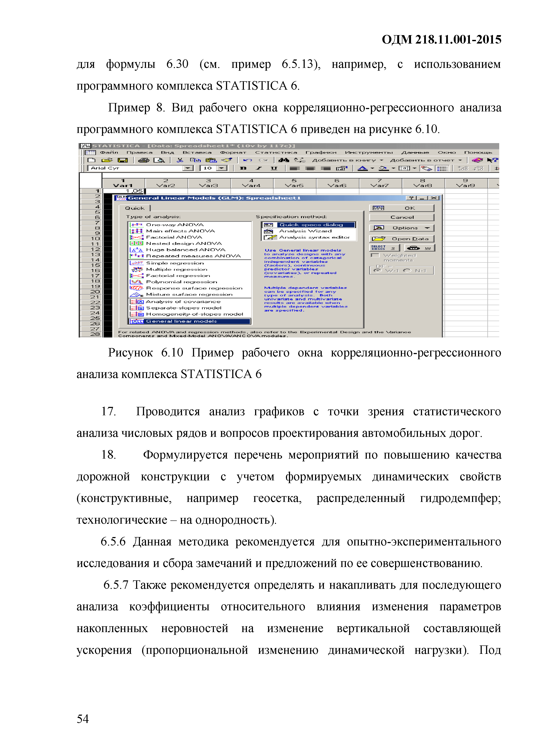Click the Open file folder icon
535x756 pixels.
coord(107,160)
